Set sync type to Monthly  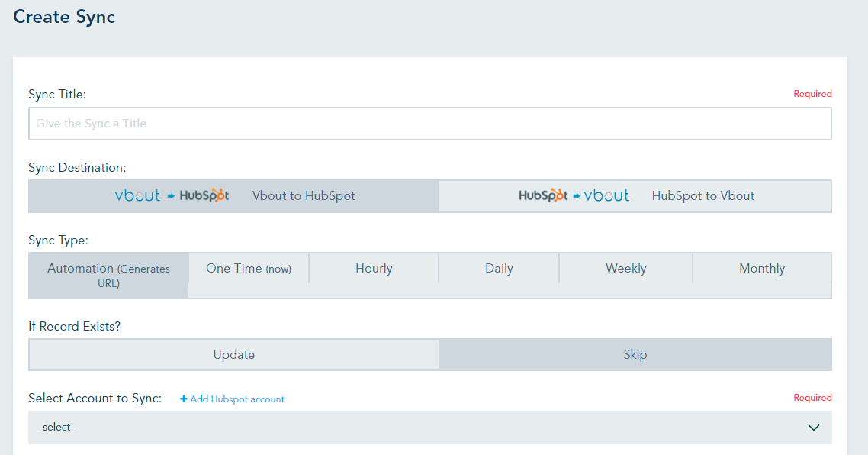click(x=762, y=268)
